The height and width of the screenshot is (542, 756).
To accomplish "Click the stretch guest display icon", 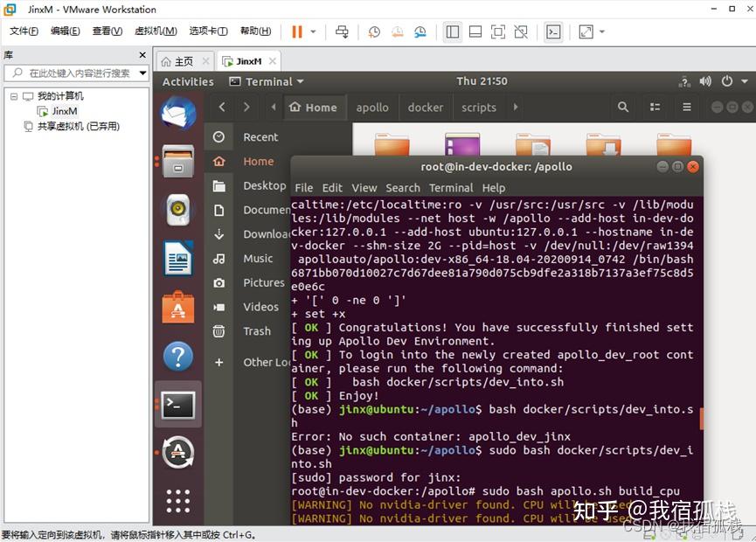I will point(586,31).
